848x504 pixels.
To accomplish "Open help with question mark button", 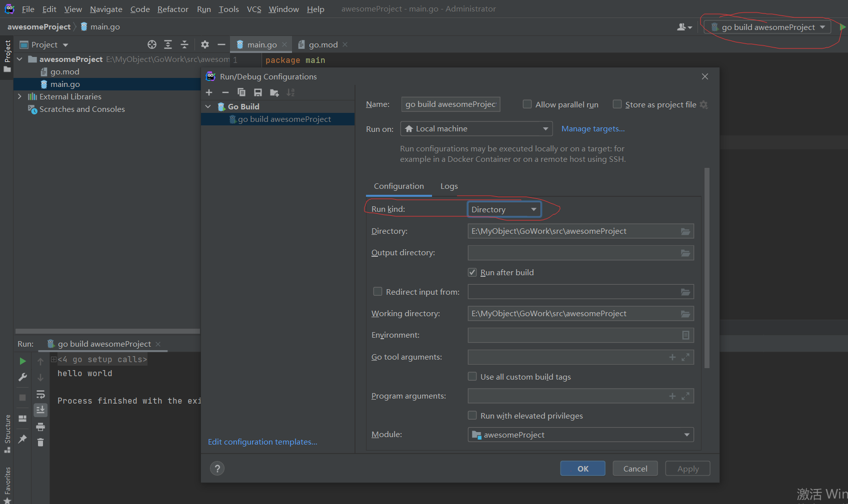I will click(217, 469).
